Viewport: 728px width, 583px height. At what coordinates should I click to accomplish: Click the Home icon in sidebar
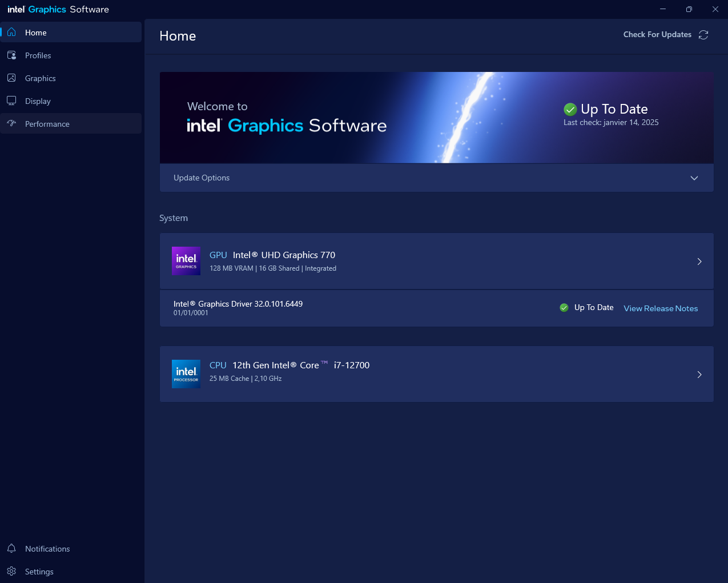point(11,33)
